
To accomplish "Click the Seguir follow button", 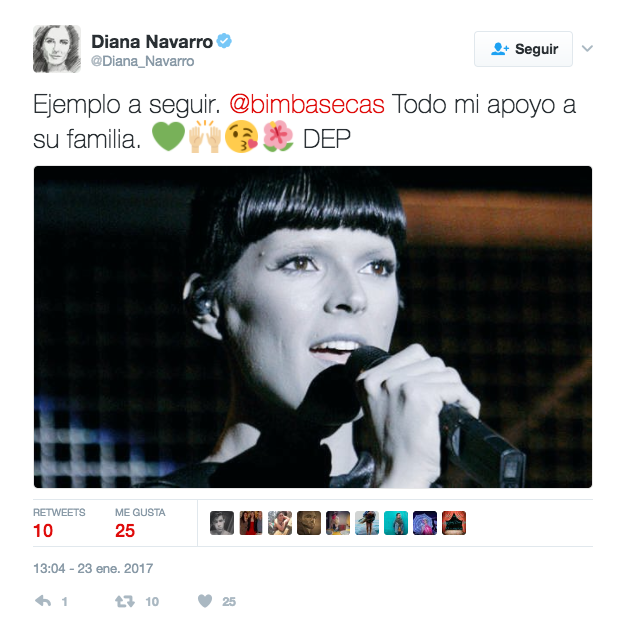I will coord(523,49).
